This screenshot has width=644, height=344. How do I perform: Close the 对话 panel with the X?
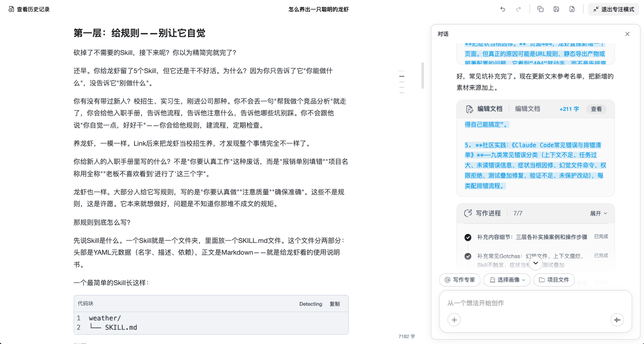tap(627, 34)
